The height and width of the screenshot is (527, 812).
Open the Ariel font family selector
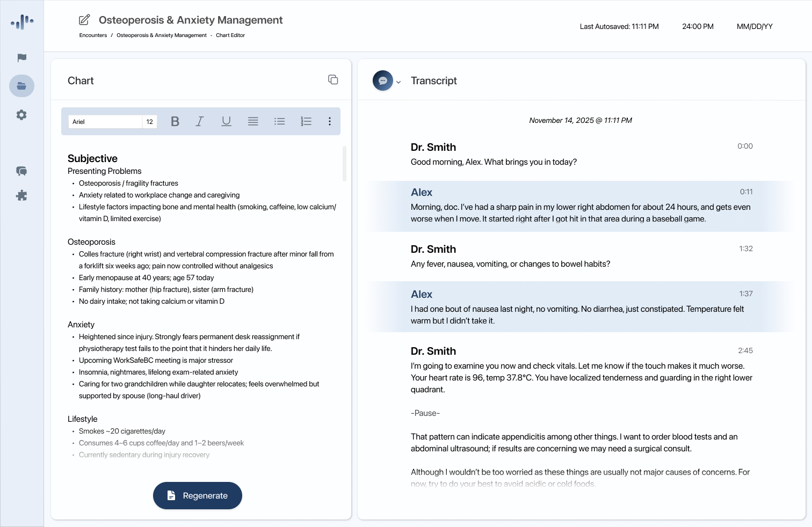[x=105, y=122]
